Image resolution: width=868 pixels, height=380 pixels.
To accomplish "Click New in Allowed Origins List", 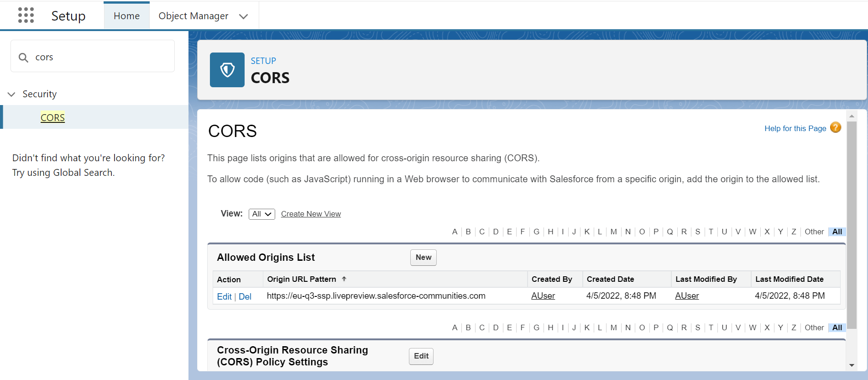I will tap(424, 258).
